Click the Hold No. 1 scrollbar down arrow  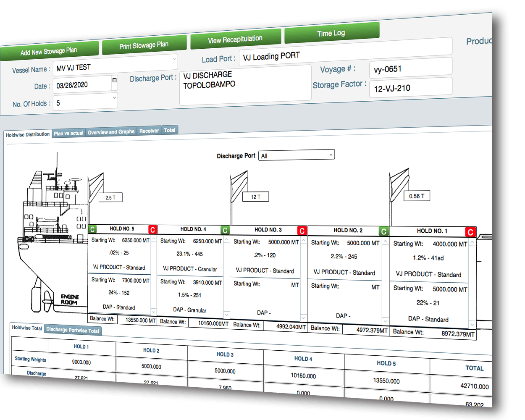(472, 325)
